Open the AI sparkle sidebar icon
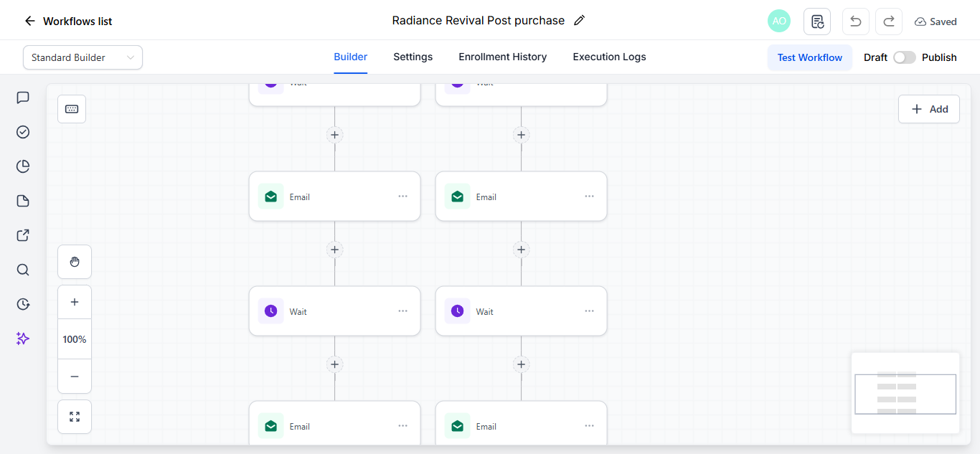 click(23, 339)
